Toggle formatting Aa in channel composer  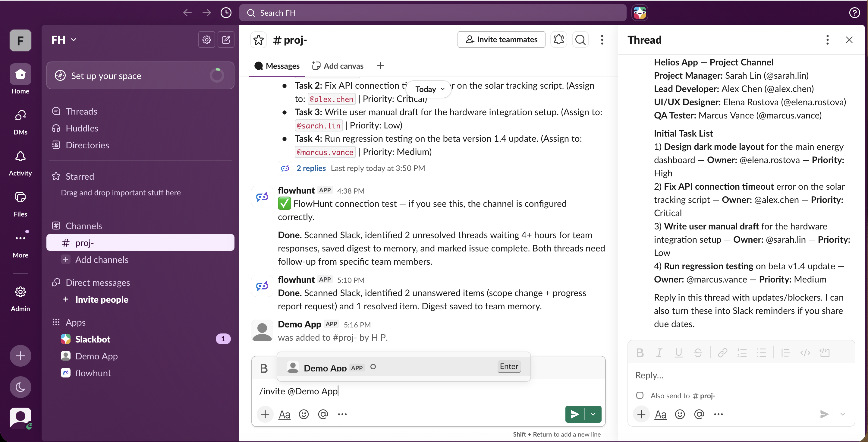(x=285, y=414)
